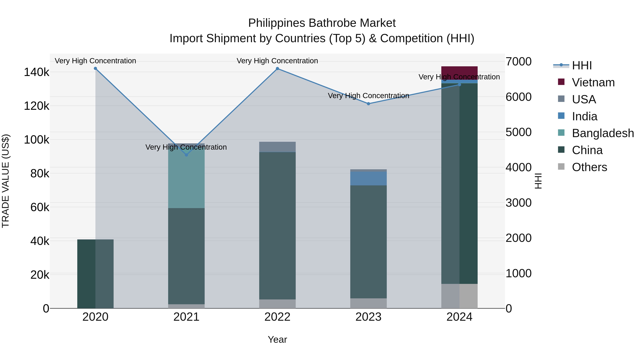The image size is (644, 362).
Task: Click the 2022 x-axis label
Action: click(x=277, y=317)
